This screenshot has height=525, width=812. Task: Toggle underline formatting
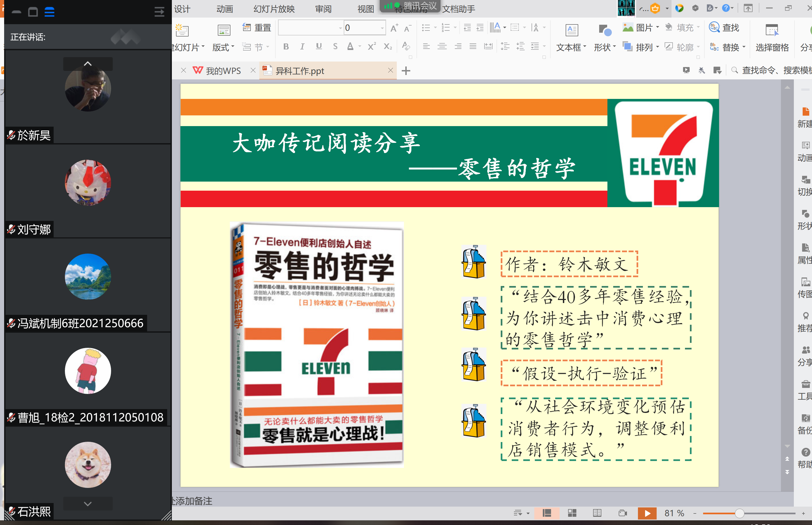(319, 47)
